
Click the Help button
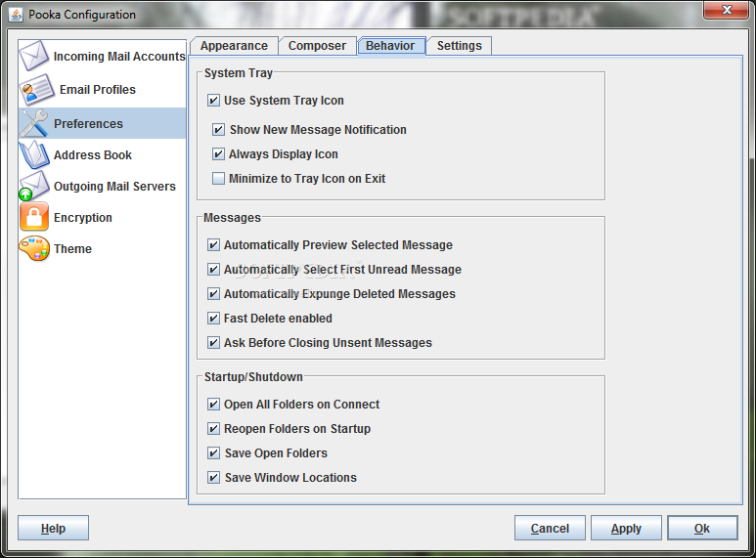pos(53,528)
